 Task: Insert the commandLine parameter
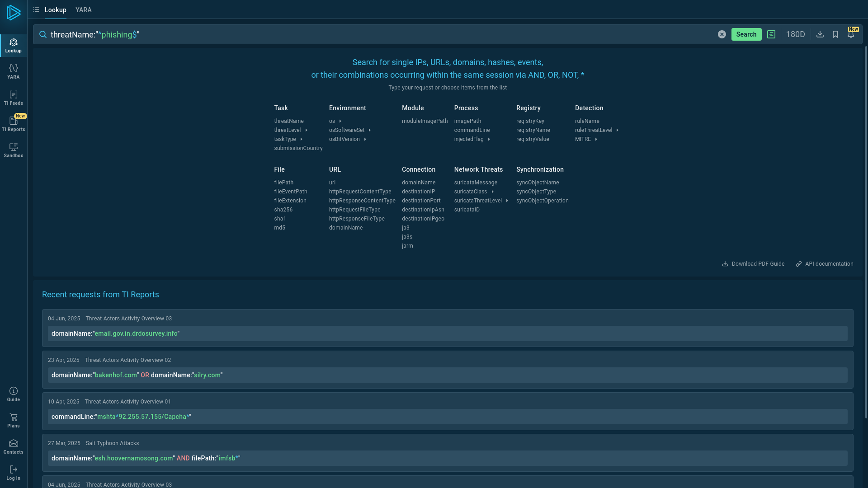472,130
